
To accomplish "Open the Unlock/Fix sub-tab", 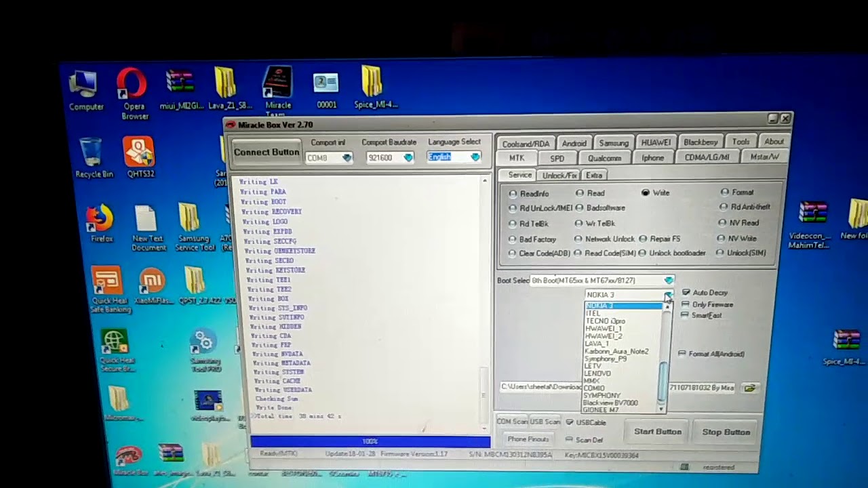I will 559,176.
